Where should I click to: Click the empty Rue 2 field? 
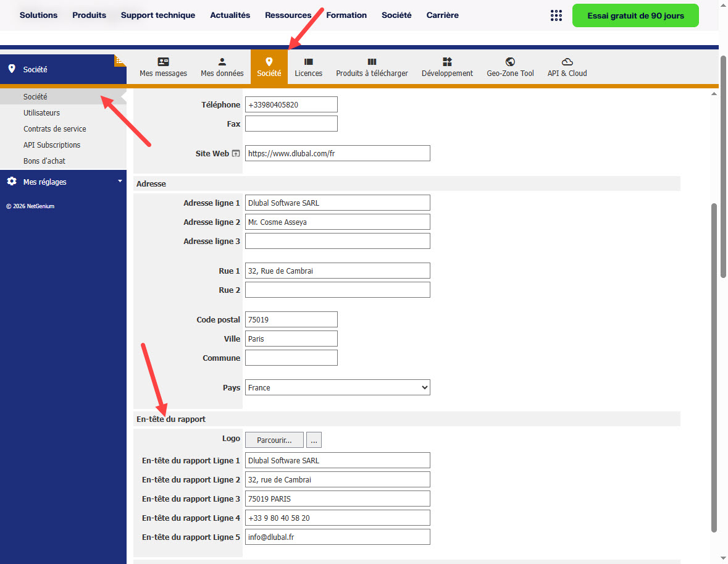point(338,290)
